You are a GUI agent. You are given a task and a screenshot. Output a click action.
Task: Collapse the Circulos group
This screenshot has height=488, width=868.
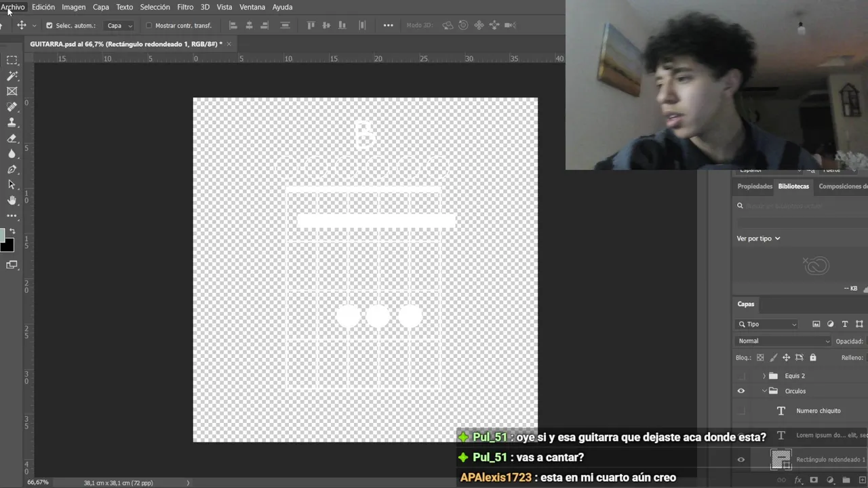pos(764,391)
